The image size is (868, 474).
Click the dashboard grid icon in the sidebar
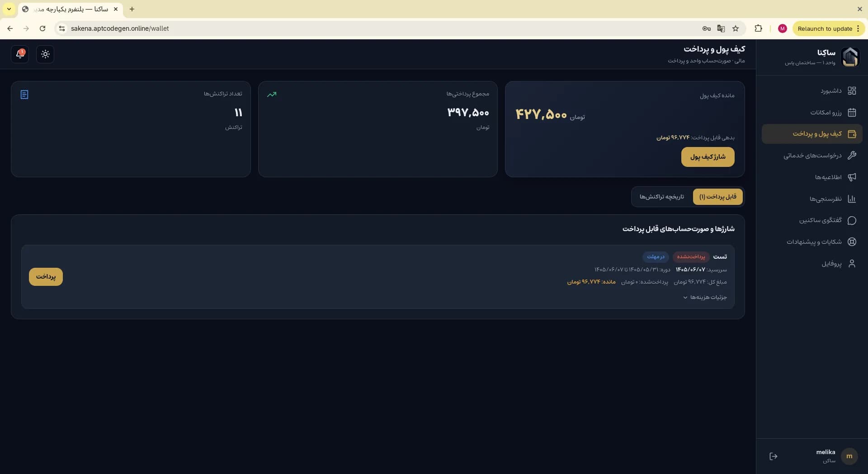pyautogui.click(x=852, y=91)
